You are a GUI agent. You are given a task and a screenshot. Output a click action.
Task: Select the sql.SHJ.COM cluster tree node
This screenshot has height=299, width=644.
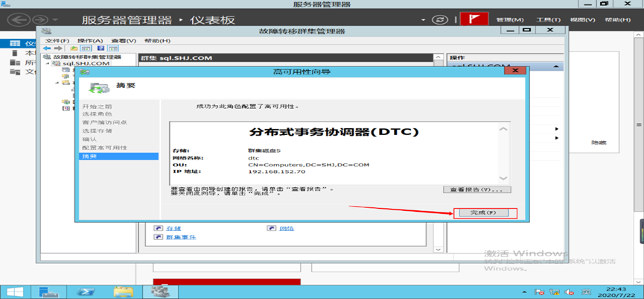click(86, 63)
